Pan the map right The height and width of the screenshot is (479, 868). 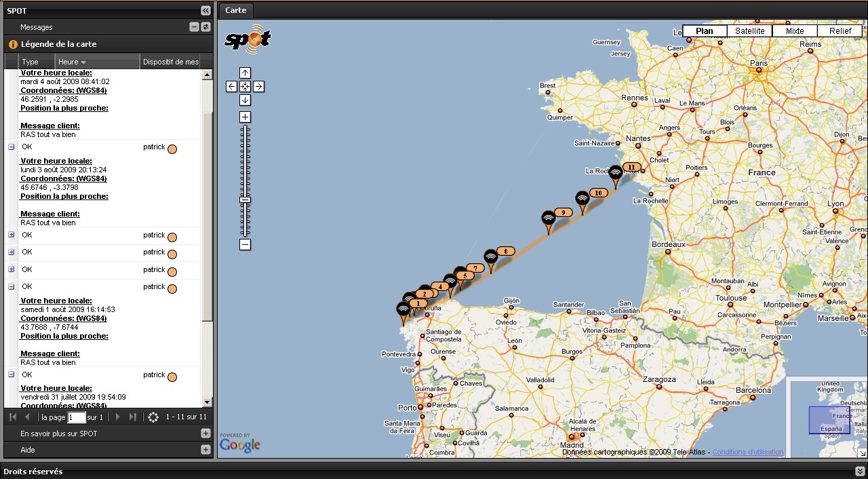pos(259,86)
